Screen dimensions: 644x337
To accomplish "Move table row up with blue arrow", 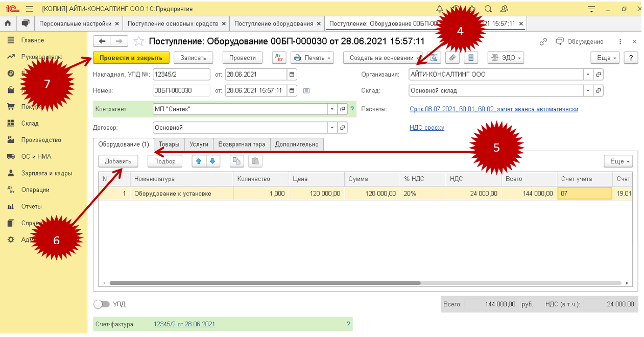I will pyautogui.click(x=199, y=161).
